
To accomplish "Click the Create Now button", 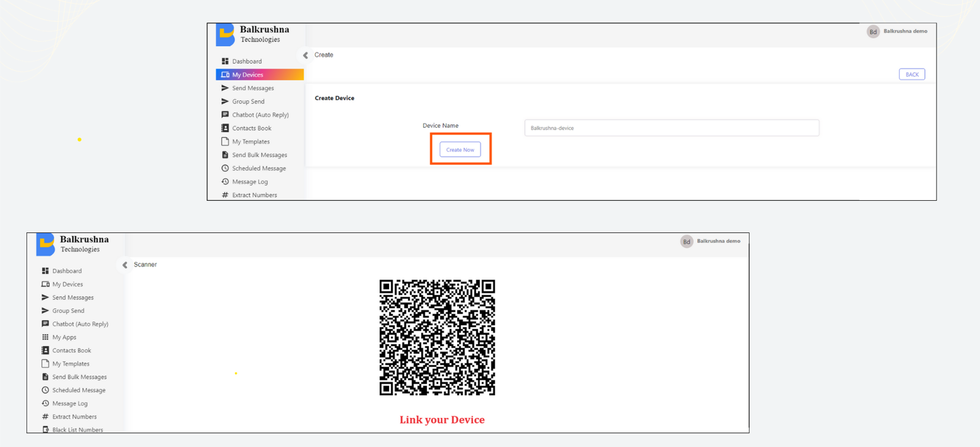I will 460,150.
